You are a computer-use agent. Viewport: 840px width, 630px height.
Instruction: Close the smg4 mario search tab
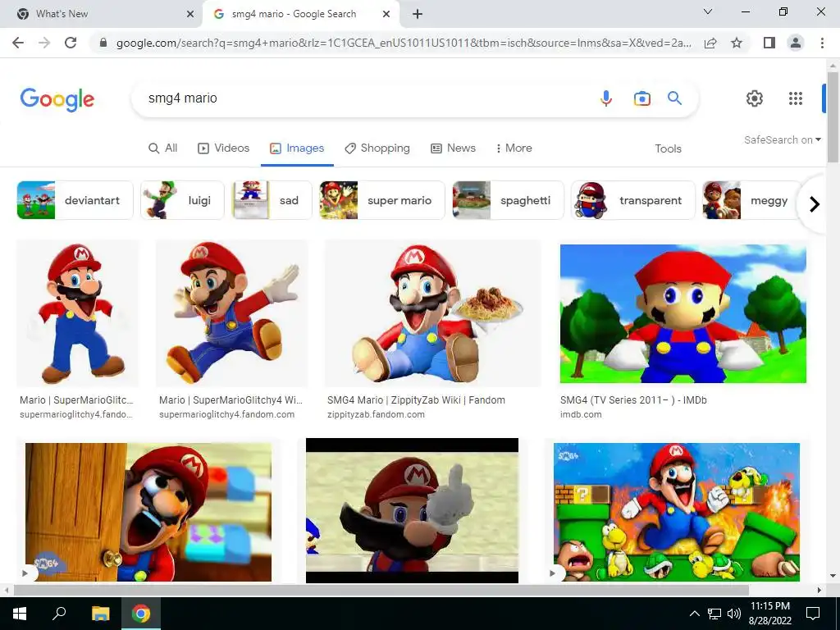click(386, 14)
